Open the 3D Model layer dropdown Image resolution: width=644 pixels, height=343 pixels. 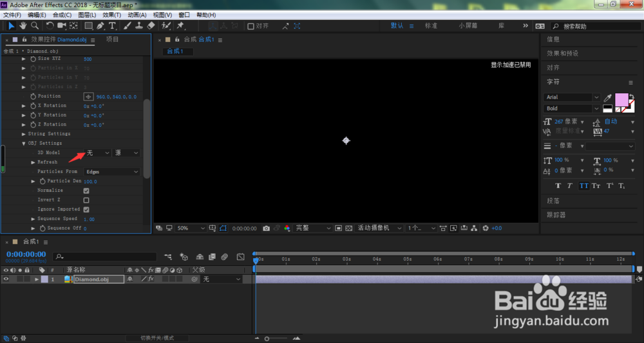98,153
